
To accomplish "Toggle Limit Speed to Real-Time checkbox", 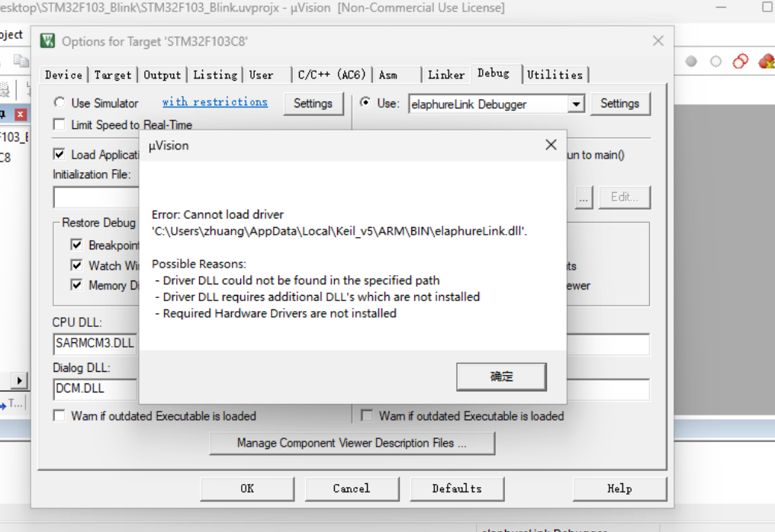I will coord(59,124).
